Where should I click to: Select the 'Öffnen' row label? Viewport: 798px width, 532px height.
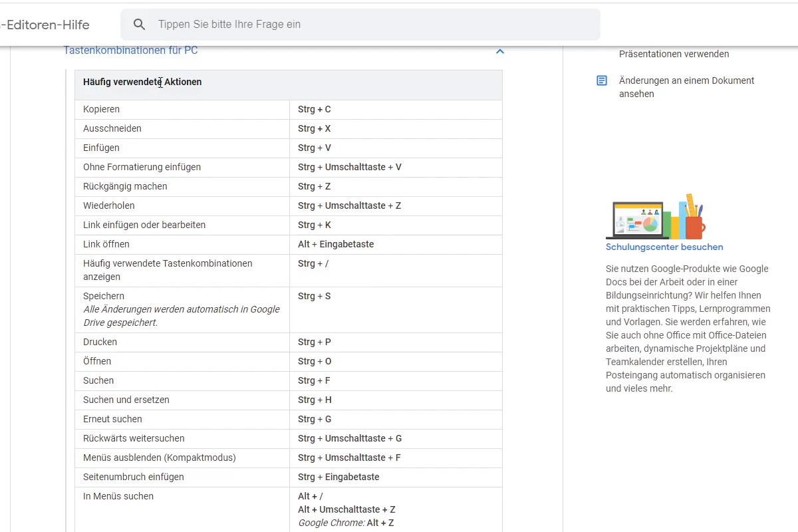97,361
